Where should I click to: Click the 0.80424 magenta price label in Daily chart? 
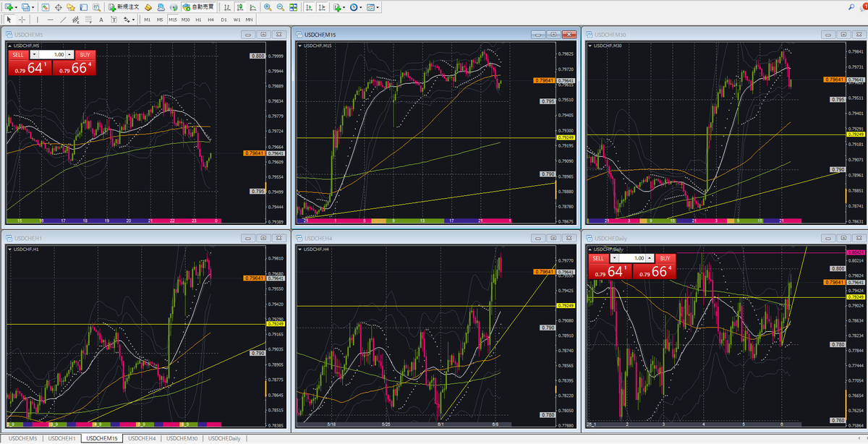[x=855, y=252]
